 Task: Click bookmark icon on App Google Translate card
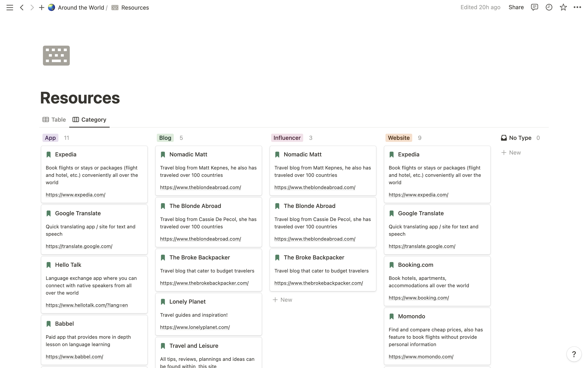49,213
